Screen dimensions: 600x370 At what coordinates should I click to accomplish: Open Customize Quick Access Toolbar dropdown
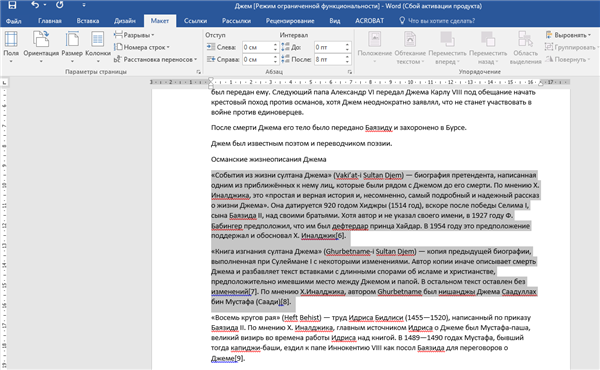tap(84, 5)
